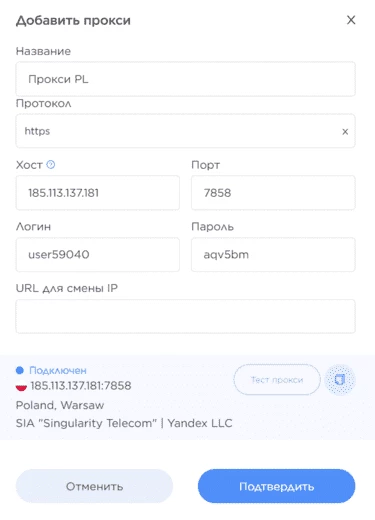Click the blue Подключен status dot

20,370
